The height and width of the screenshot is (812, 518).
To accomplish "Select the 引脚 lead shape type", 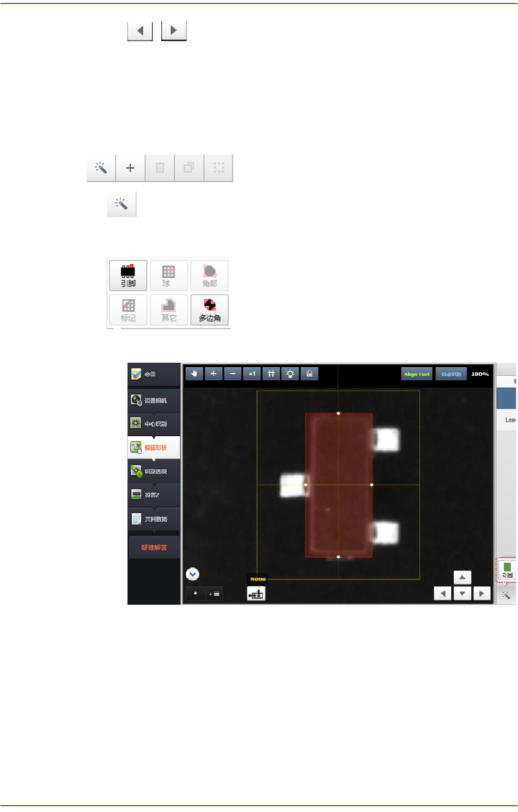I will pos(128,275).
